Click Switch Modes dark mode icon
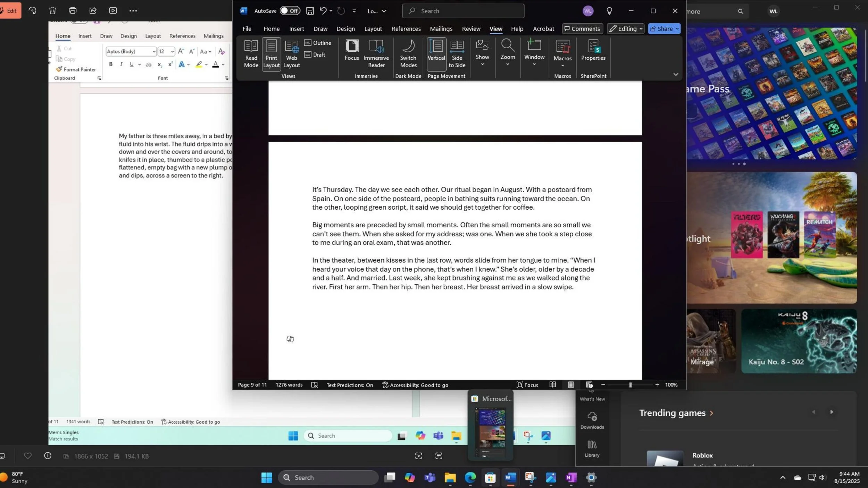The width and height of the screenshot is (868, 488). tap(408, 54)
